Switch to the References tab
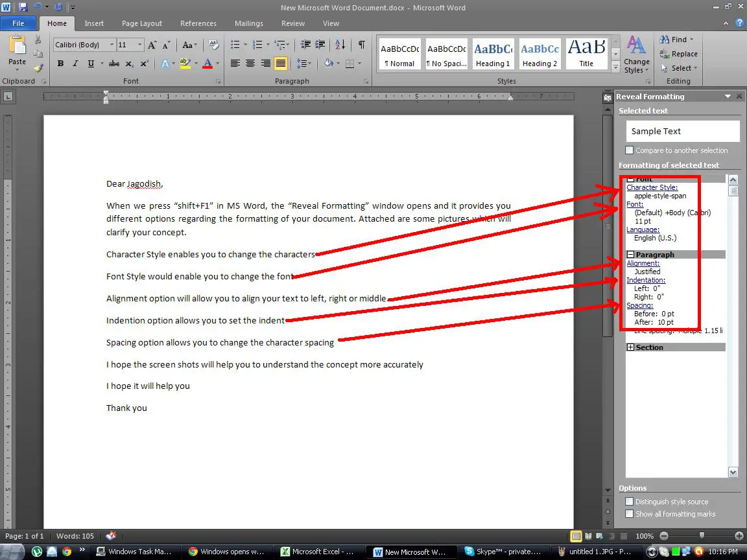 tap(198, 23)
